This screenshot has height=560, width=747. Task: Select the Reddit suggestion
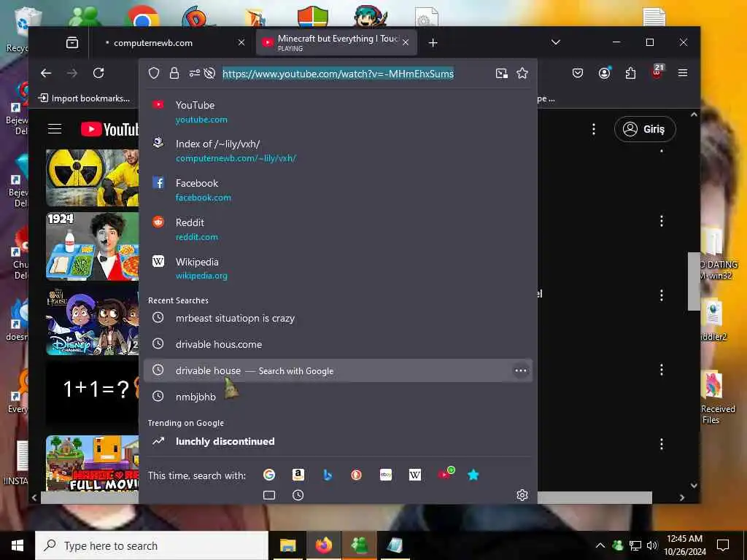338,230
